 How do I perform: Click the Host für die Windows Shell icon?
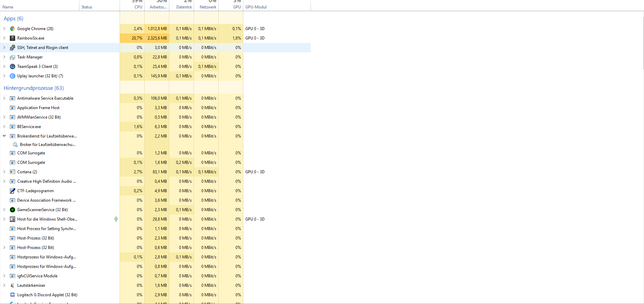click(13, 219)
